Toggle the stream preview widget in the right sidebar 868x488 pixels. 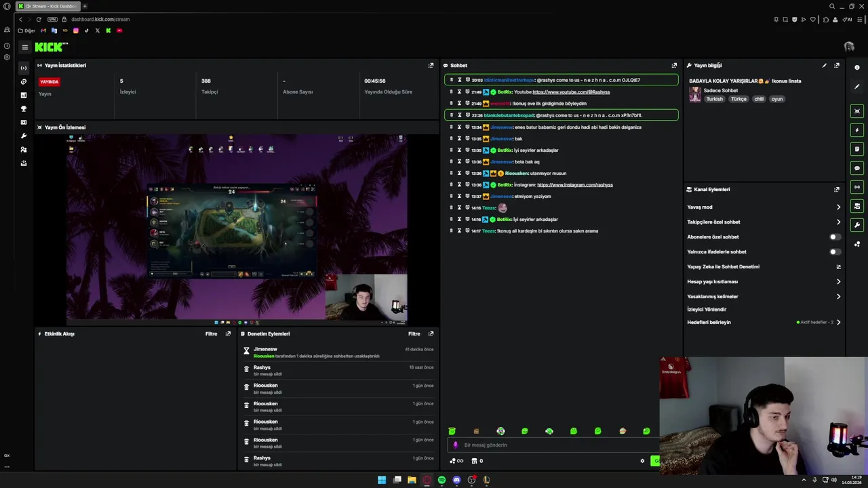tap(857, 111)
